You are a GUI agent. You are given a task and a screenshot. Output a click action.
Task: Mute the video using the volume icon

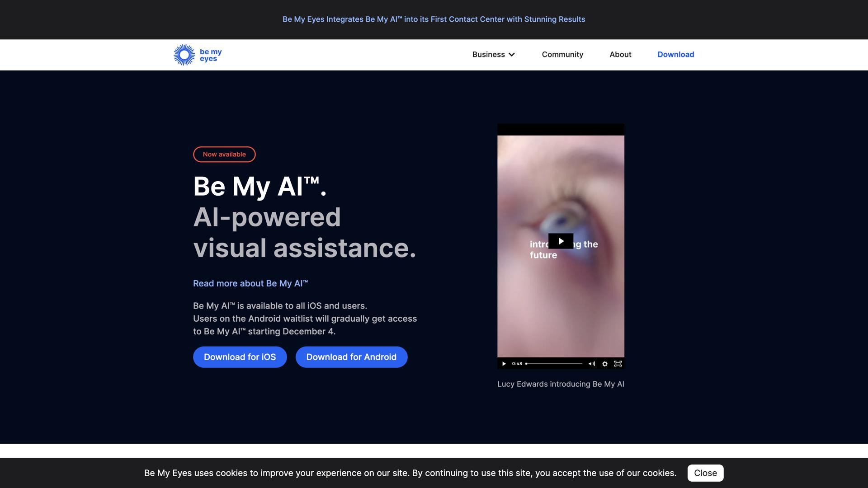(591, 364)
